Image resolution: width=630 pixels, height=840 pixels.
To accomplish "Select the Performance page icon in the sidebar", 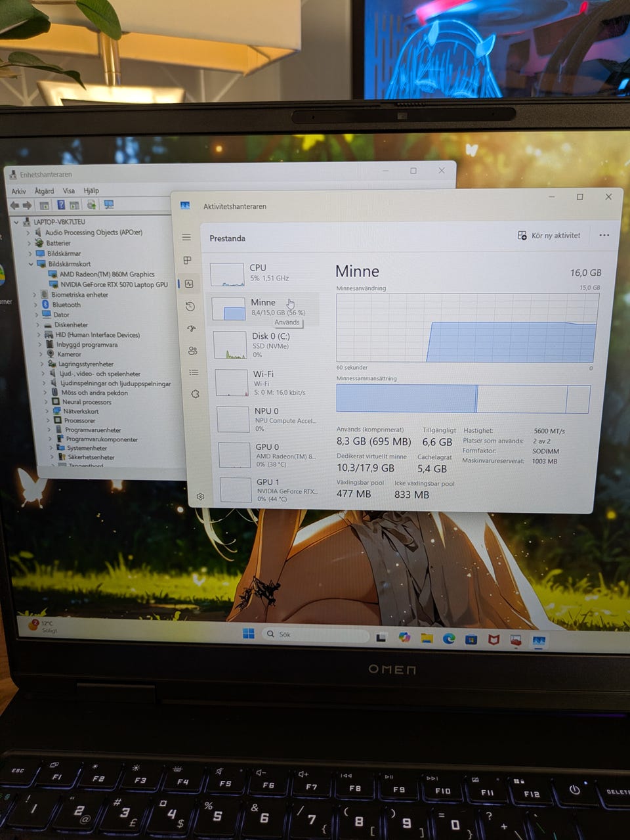I will [189, 284].
